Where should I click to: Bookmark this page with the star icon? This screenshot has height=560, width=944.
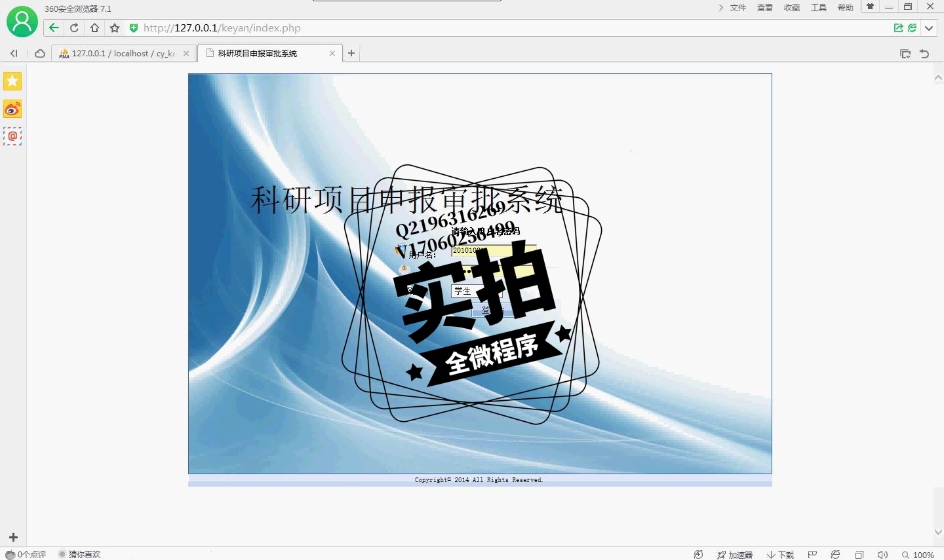point(115,28)
